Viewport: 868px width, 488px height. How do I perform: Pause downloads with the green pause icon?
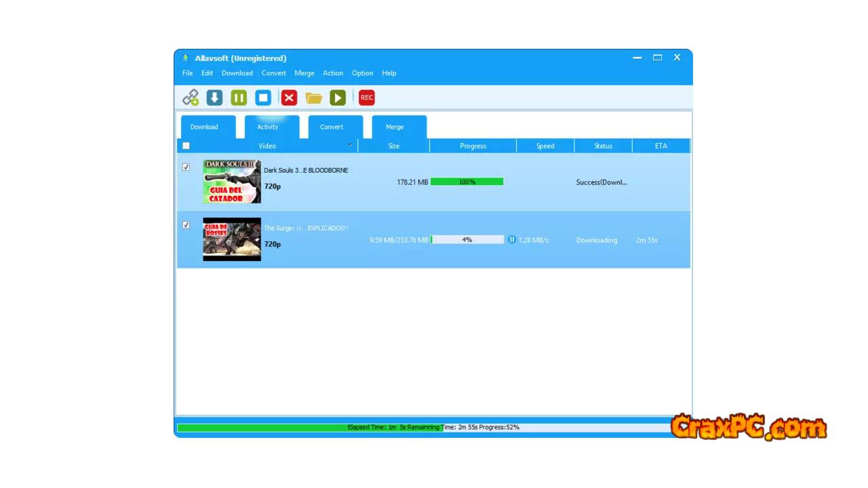point(239,98)
